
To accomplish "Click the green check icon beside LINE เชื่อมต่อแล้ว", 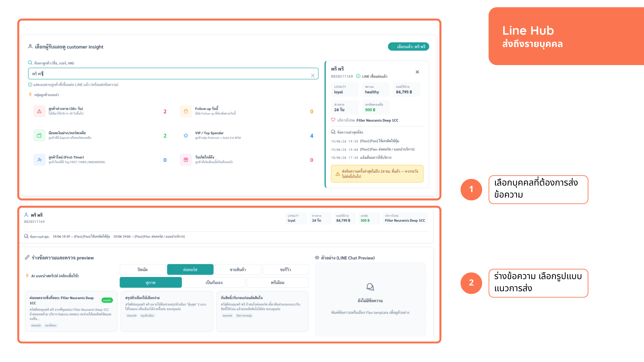I will coord(358,76).
